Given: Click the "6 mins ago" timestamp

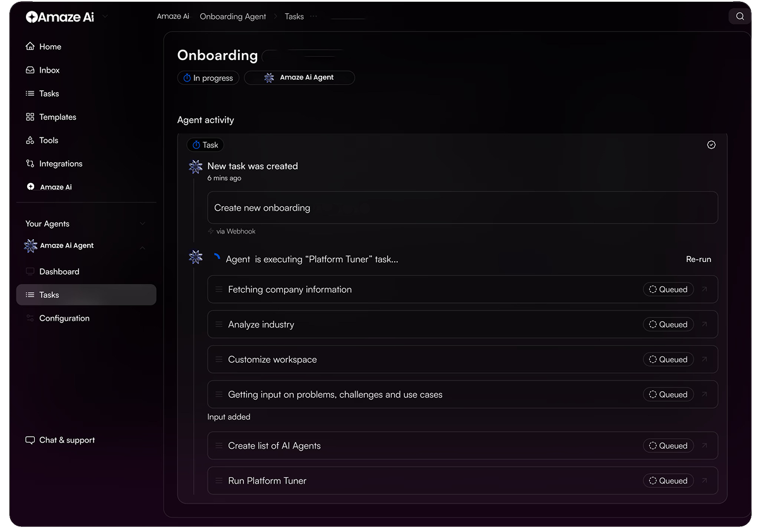Looking at the screenshot, I should click(224, 179).
